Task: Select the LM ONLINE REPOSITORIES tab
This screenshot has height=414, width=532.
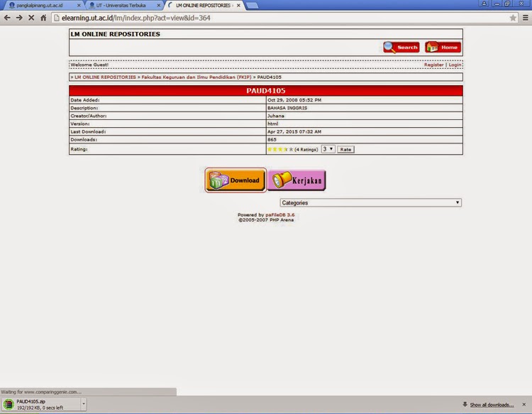Action: click(x=203, y=6)
